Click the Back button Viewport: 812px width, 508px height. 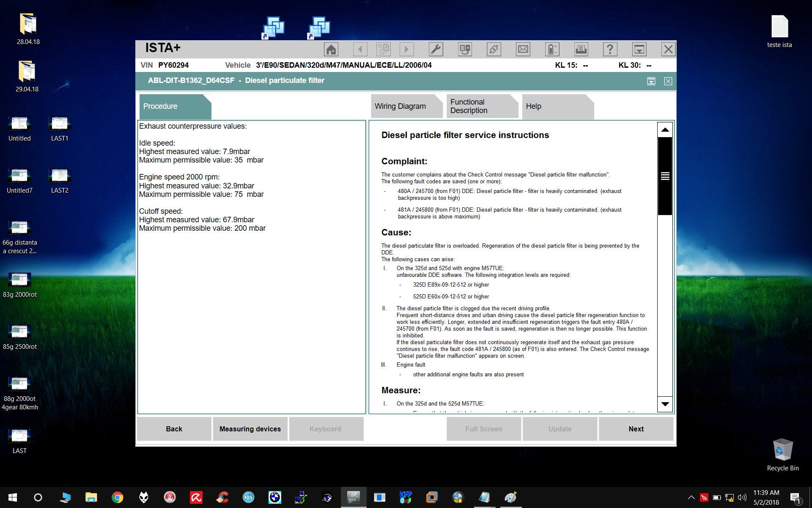click(174, 429)
